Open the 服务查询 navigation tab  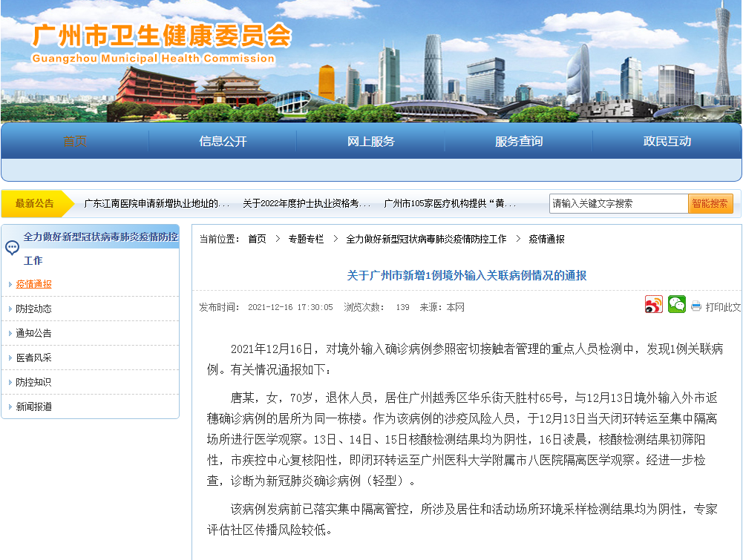pyautogui.click(x=519, y=141)
